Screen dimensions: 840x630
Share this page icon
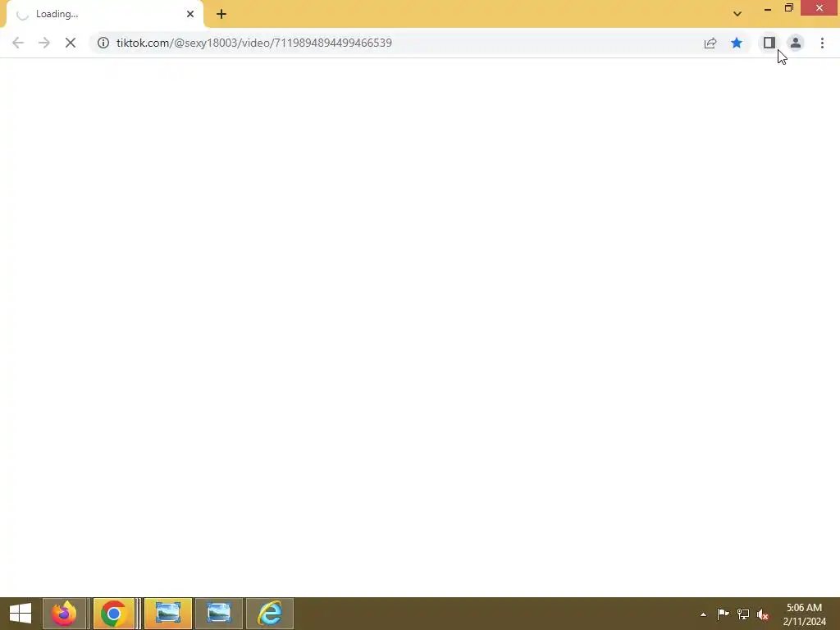710,43
